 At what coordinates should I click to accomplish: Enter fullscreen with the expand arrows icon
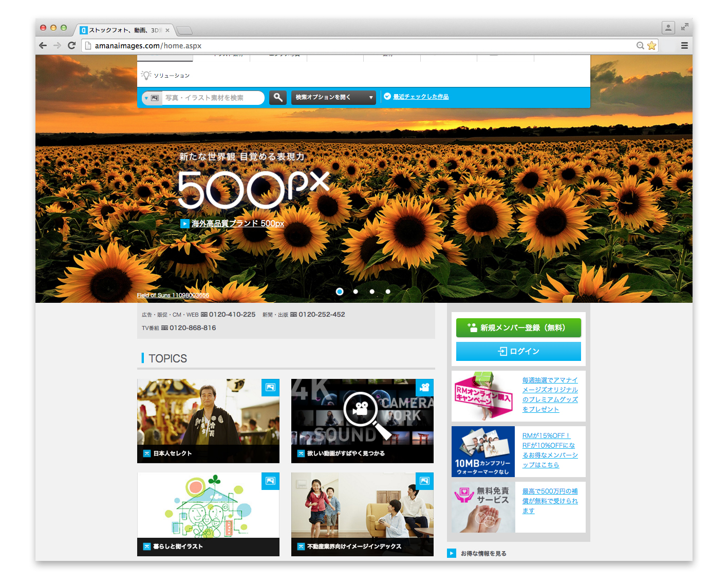click(x=684, y=27)
